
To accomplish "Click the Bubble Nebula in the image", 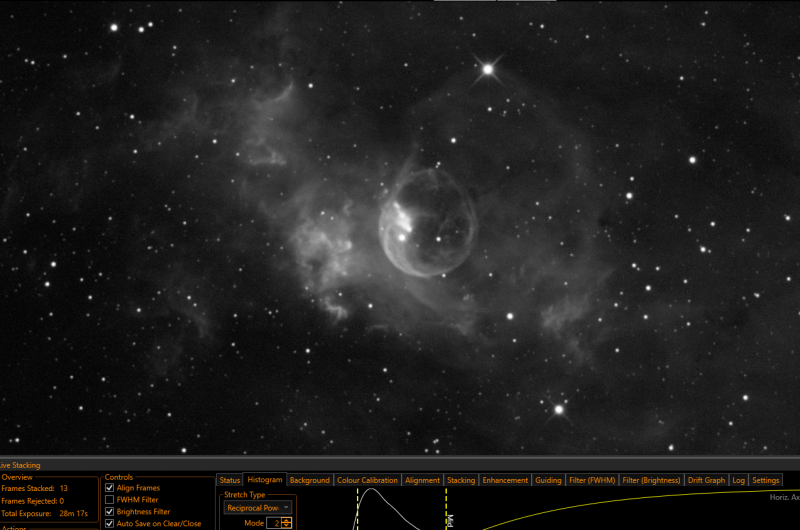I will pos(428,223).
